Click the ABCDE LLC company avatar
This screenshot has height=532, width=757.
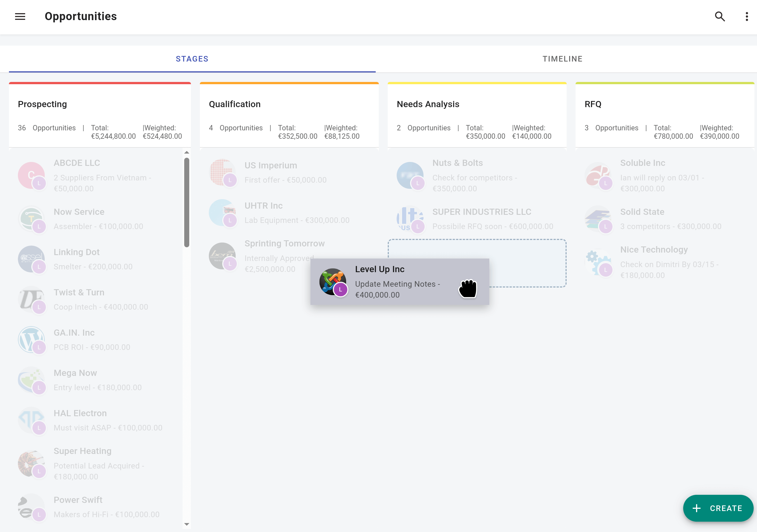tap(32, 175)
